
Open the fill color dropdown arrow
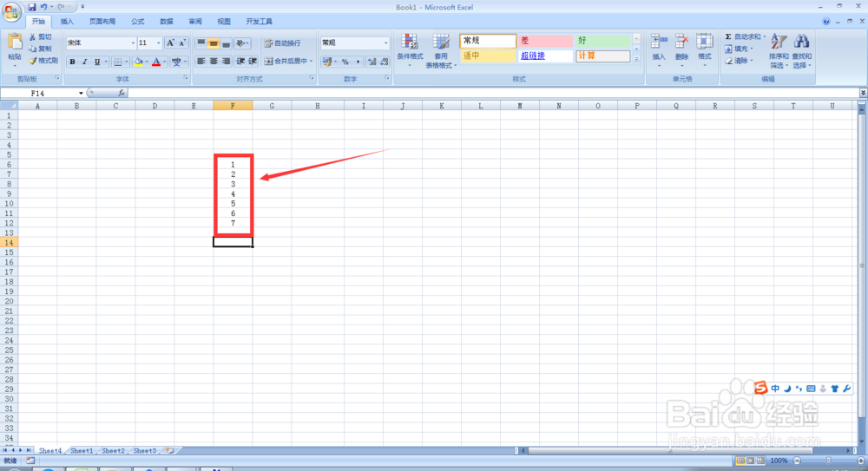pyautogui.click(x=147, y=62)
